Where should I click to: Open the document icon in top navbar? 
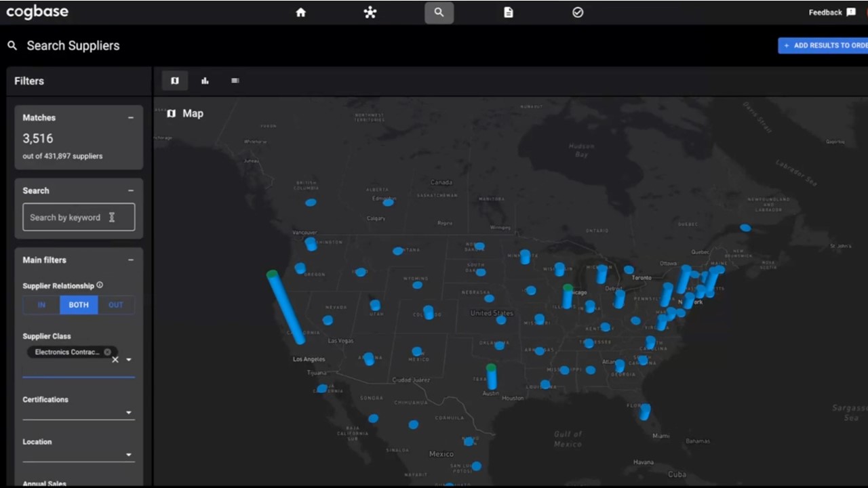[x=508, y=12]
